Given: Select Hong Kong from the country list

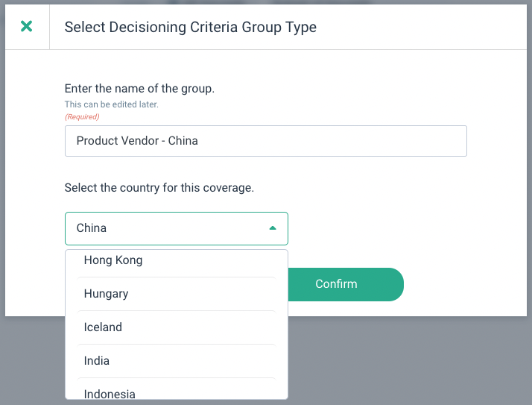Looking at the screenshot, I should pos(113,261).
